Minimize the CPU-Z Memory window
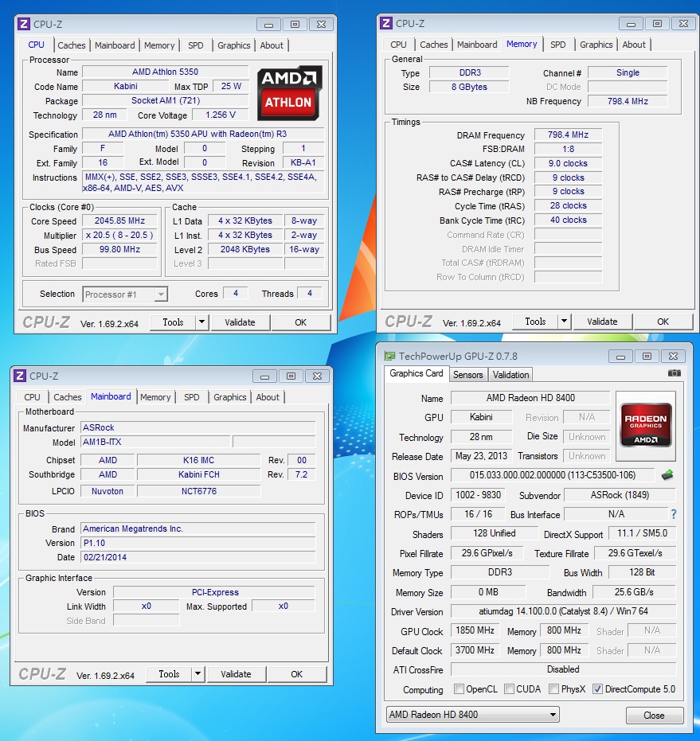 click(631, 24)
